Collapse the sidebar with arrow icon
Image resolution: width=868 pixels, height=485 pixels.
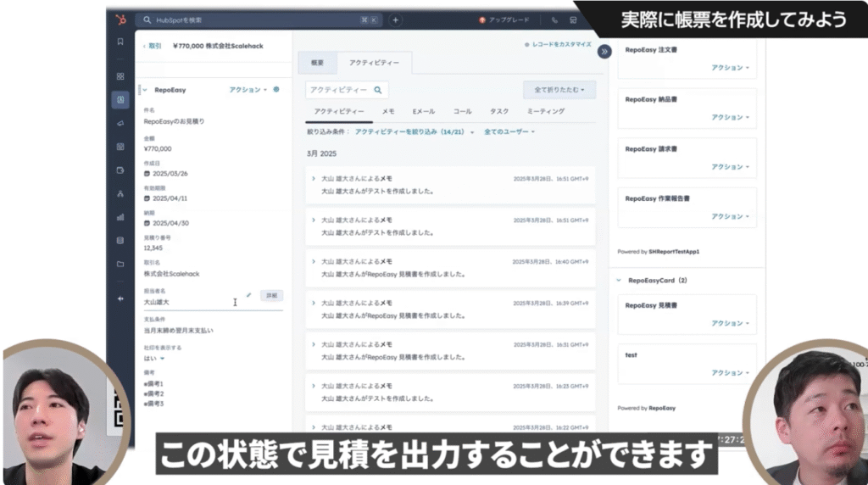point(120,299)
